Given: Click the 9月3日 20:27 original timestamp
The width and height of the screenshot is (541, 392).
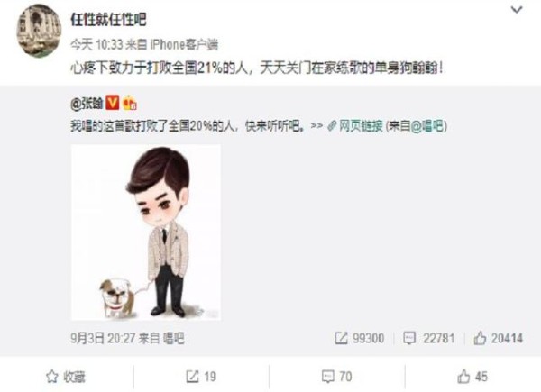Looking at the screenshot, I should point(103,338).
